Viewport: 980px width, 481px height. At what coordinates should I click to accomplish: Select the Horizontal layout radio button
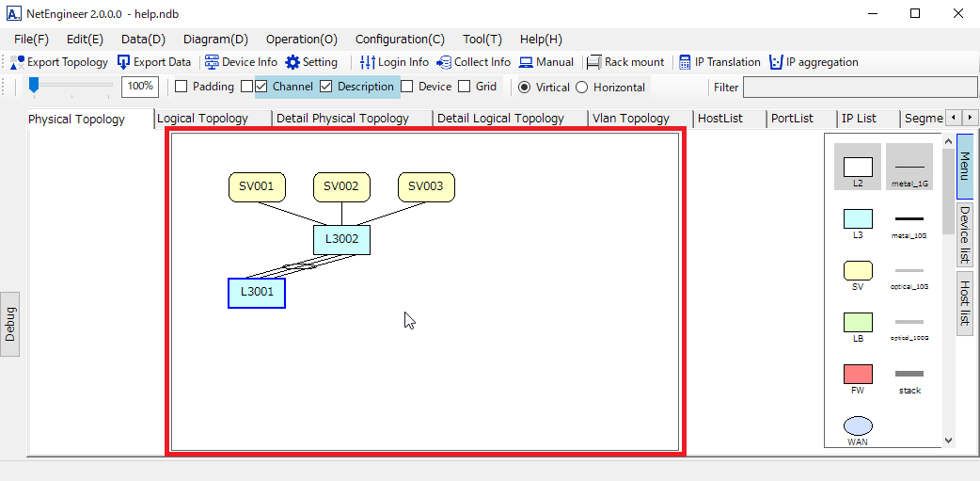(581, 87)
